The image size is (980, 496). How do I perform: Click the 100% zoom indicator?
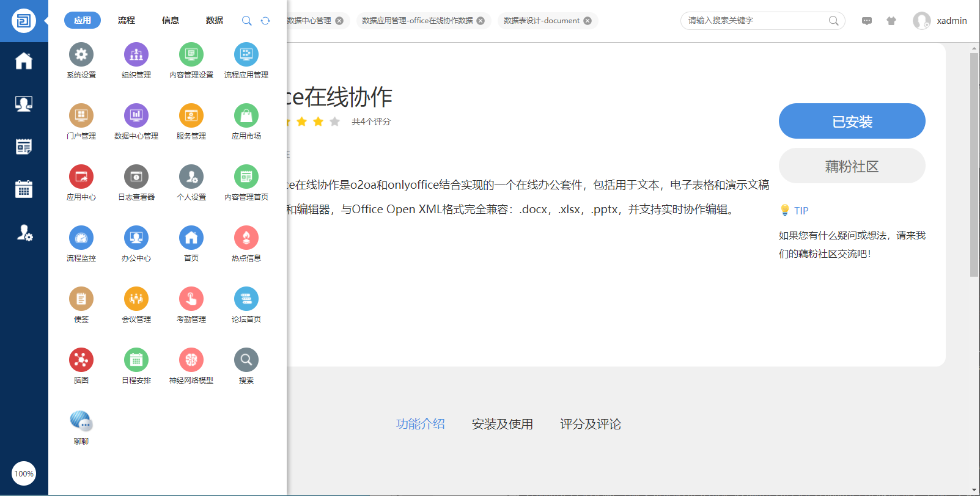pyautogui.click(x=24, y=473)
